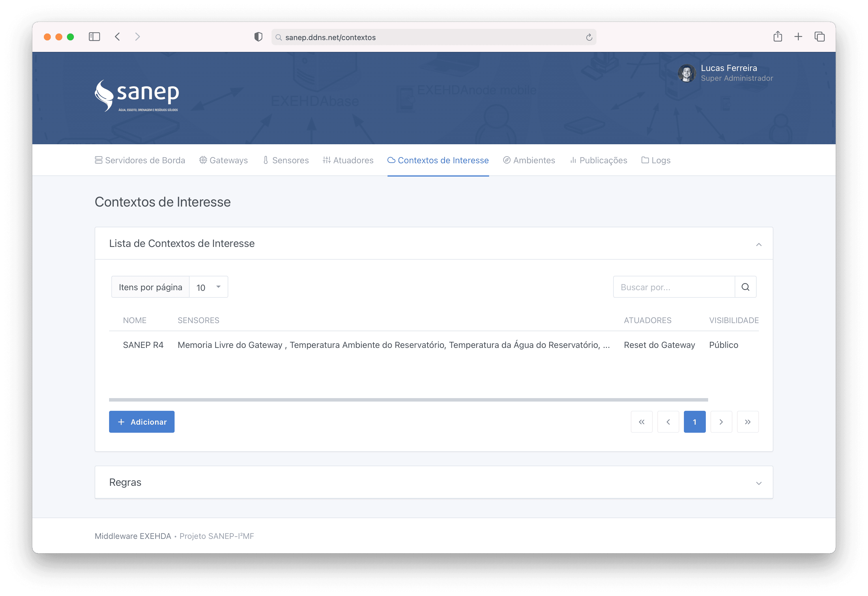The image size is (868, 596).
Task: Expand the Regras panel
Action: point(759,483)
